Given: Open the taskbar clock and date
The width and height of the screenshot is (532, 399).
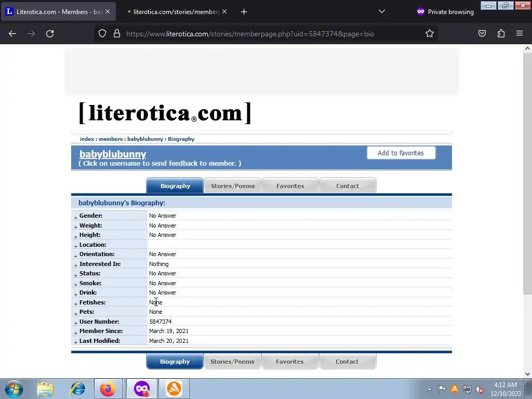Looking at the screenshot, I should pyautogui.click(x=506, y=389).
